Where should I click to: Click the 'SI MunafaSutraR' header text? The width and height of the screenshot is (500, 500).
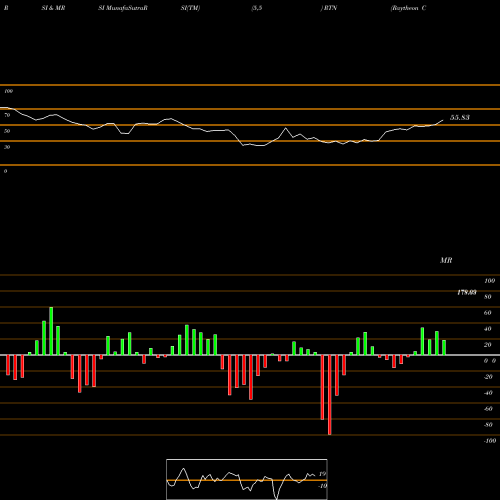(x=123, y=8)
